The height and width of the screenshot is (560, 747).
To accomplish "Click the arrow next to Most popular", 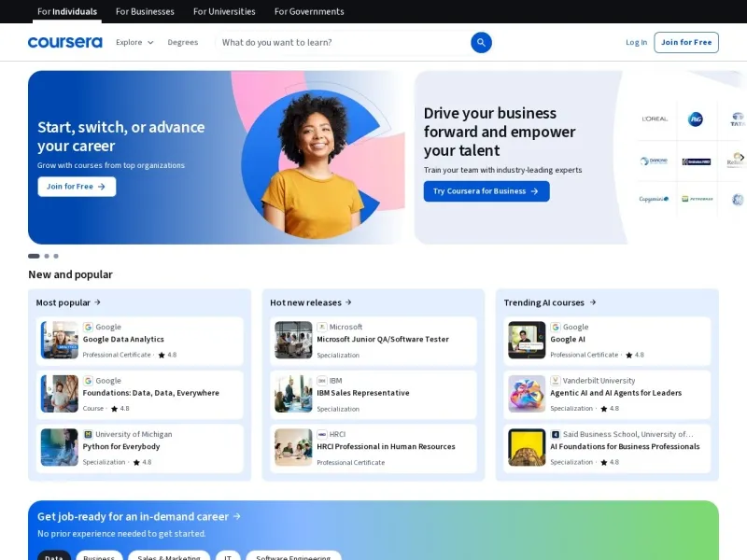I will [x=98, y=302].
